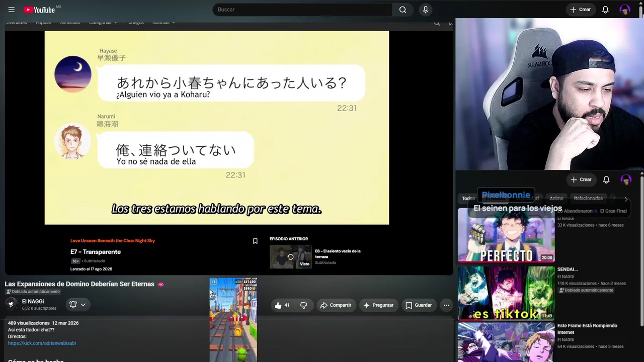Save the video with Guardar
The image size is (644, 362).
[419, 305]
